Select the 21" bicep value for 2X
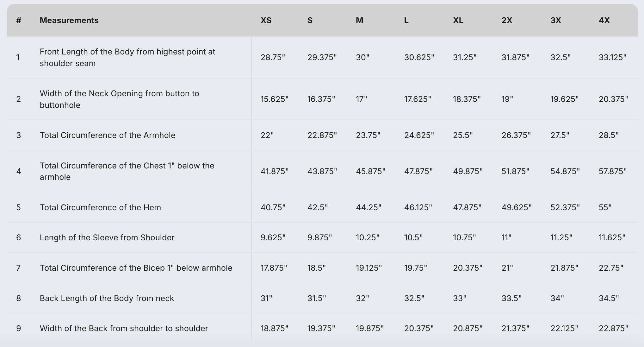The image size is (644, 347). click(x=507, y=268)
